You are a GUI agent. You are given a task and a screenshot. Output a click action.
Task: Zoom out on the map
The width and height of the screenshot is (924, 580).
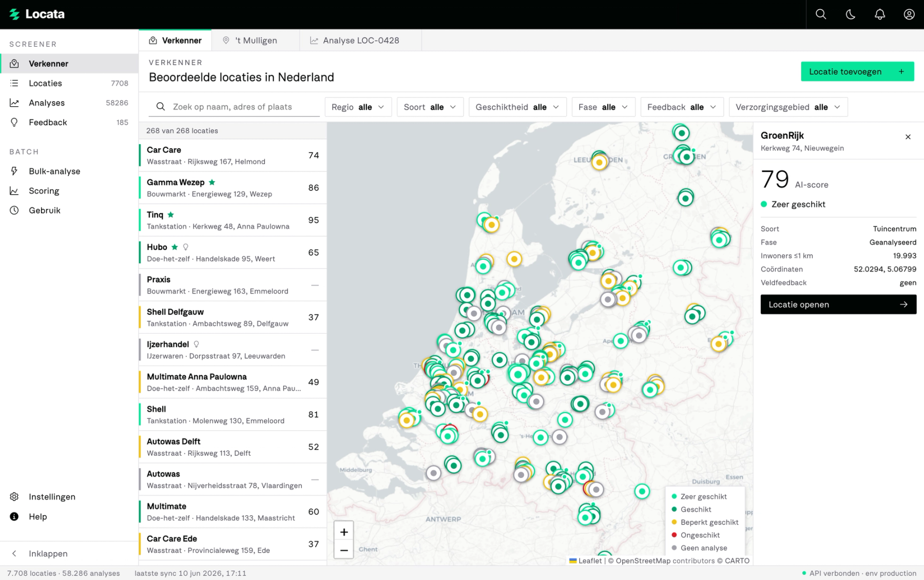[344, 550]
